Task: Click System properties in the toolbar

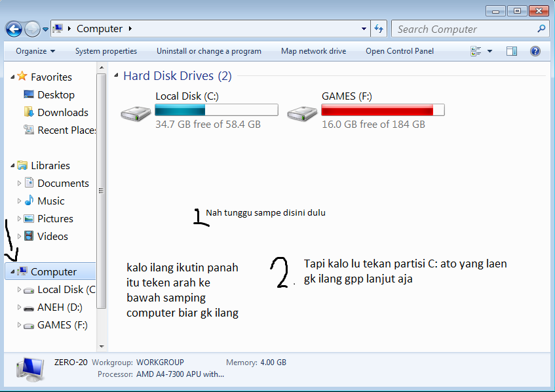Action: [105, 50]
